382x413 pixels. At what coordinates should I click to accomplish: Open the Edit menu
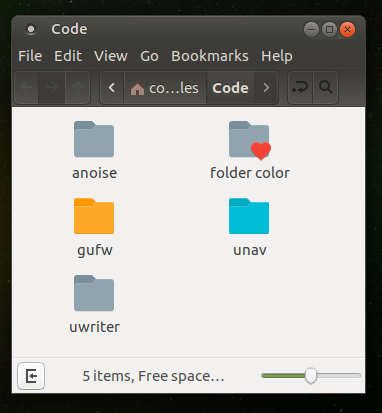68,56
